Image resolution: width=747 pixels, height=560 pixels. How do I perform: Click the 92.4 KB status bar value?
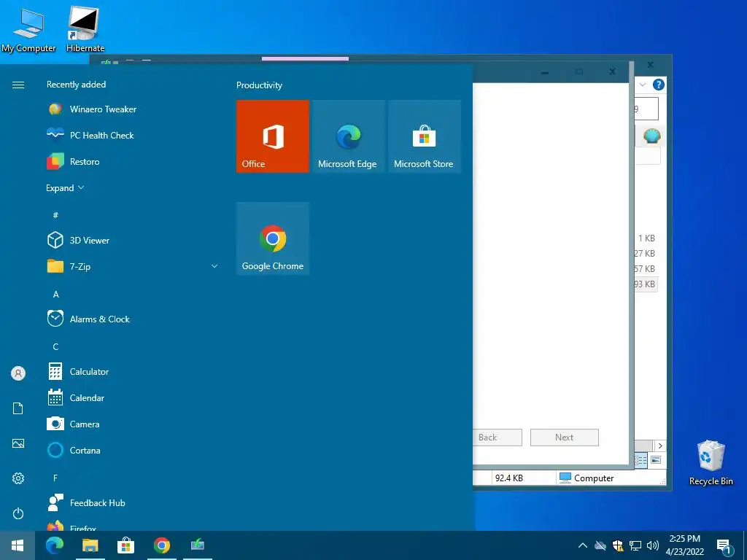pos(508,478)
